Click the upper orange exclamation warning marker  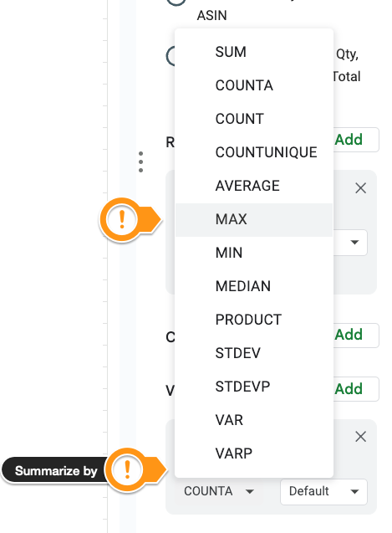coord(121,219)
